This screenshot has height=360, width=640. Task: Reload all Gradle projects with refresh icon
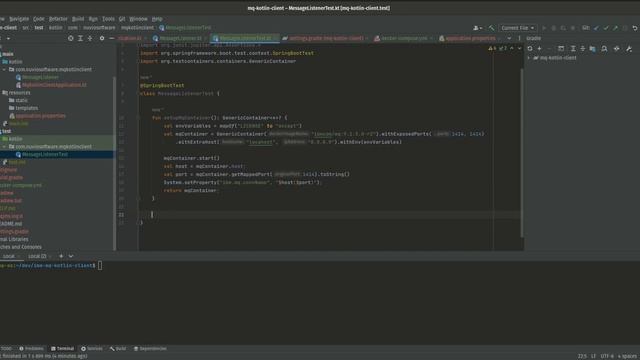pyautogui.click(x=530, y=49)
